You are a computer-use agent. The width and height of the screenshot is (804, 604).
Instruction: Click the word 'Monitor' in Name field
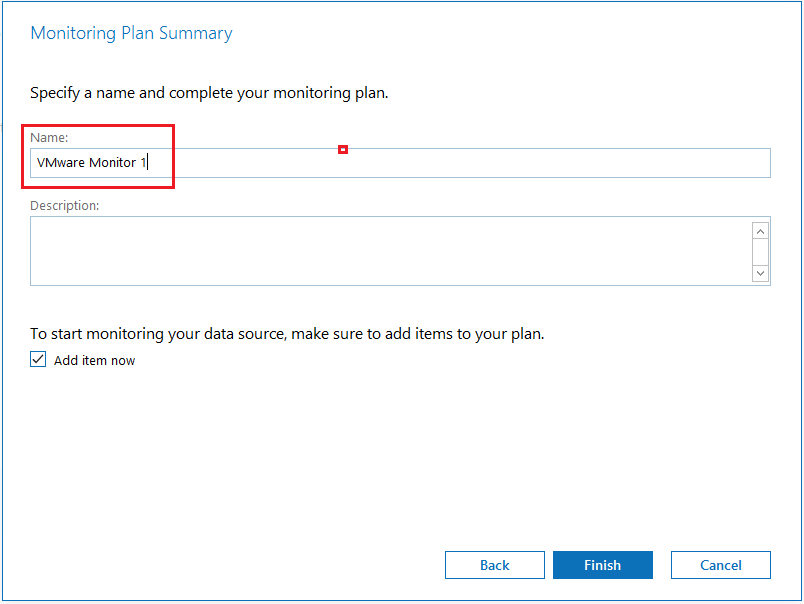pyautogui.click(x=112, y=163)
